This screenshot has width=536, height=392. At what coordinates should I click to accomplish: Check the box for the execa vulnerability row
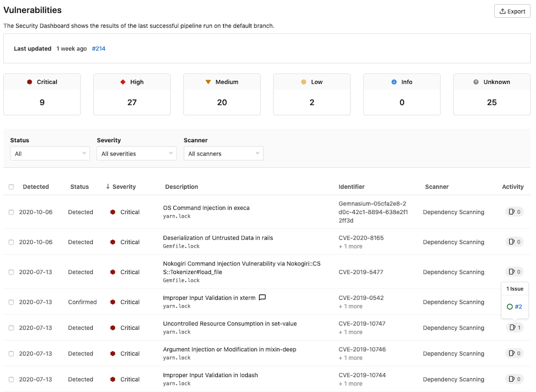tap(11, 212)
